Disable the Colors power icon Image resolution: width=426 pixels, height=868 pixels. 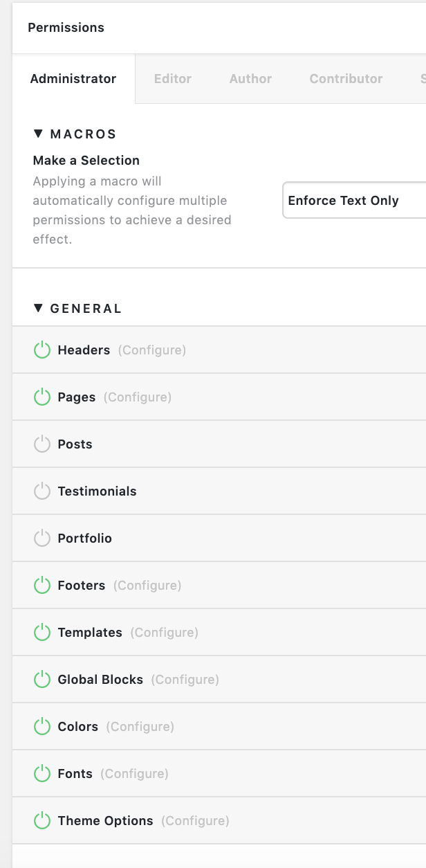point(42,727)
